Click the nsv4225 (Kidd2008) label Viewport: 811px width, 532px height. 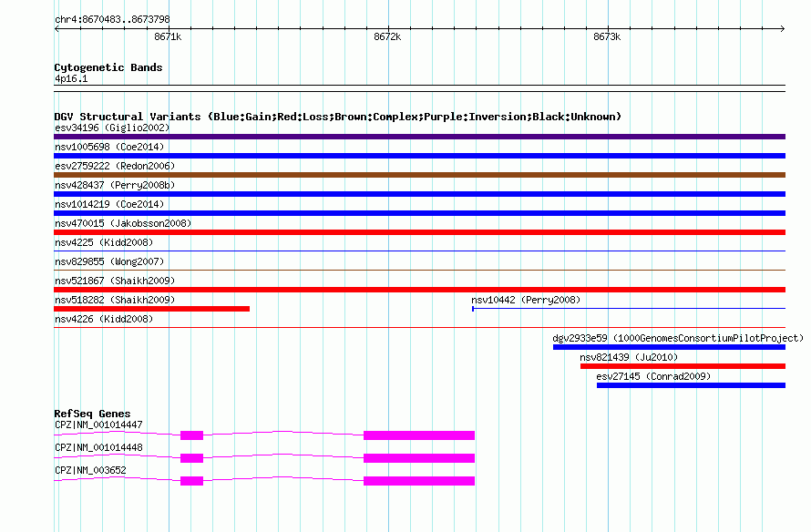pyautogui.click(x=104, y=242)
